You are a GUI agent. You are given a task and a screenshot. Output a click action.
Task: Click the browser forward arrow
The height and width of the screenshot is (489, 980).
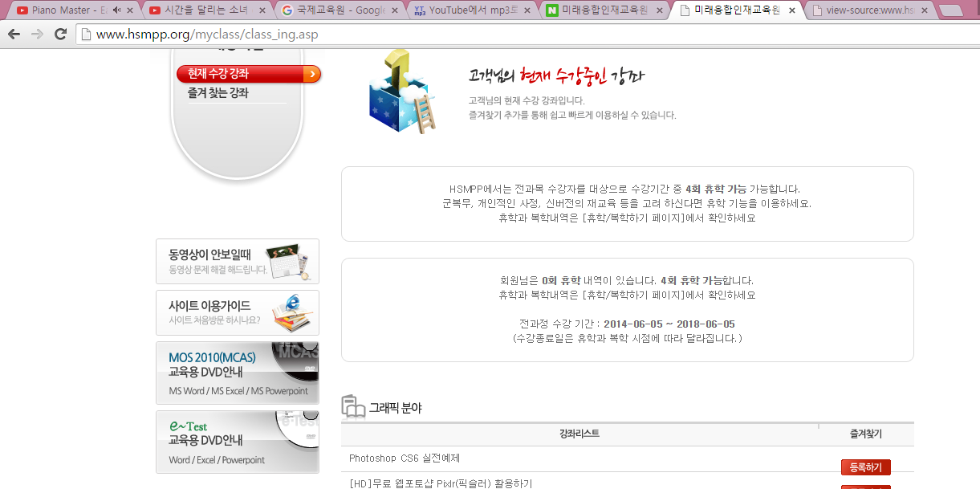point(37,35)
